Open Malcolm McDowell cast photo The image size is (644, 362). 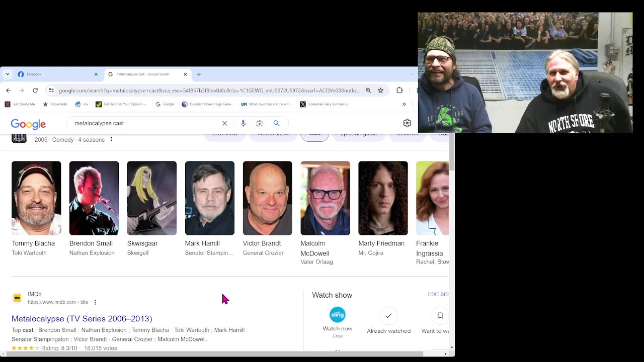pyautogui.click(x=325, y=198)
